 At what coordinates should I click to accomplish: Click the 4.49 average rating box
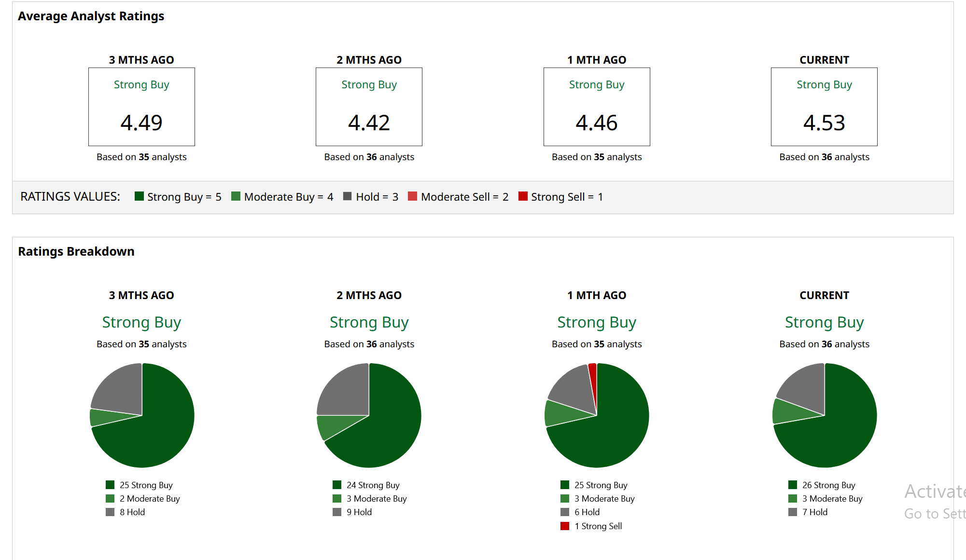141,107
